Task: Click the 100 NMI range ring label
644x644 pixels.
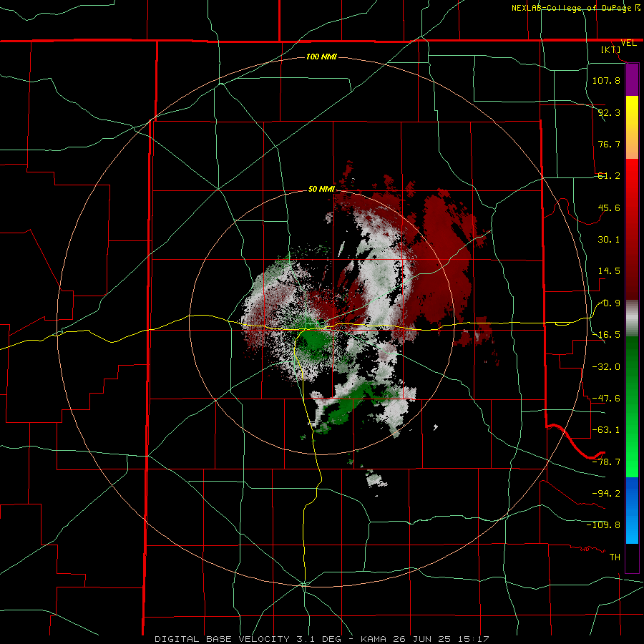Action: coord(321,57)
